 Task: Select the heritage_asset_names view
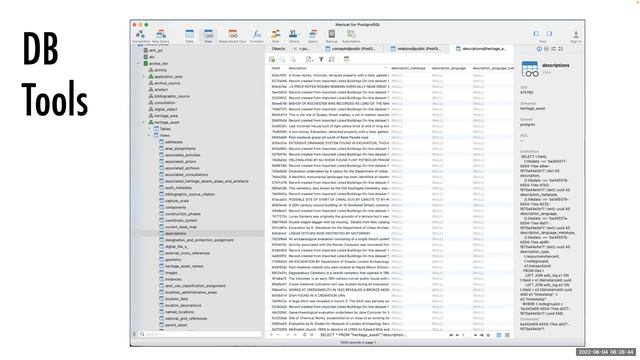tap(184, 266)
